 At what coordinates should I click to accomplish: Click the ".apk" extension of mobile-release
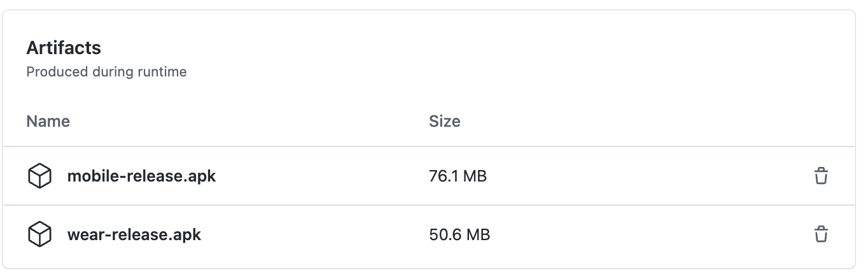(201, 176)
